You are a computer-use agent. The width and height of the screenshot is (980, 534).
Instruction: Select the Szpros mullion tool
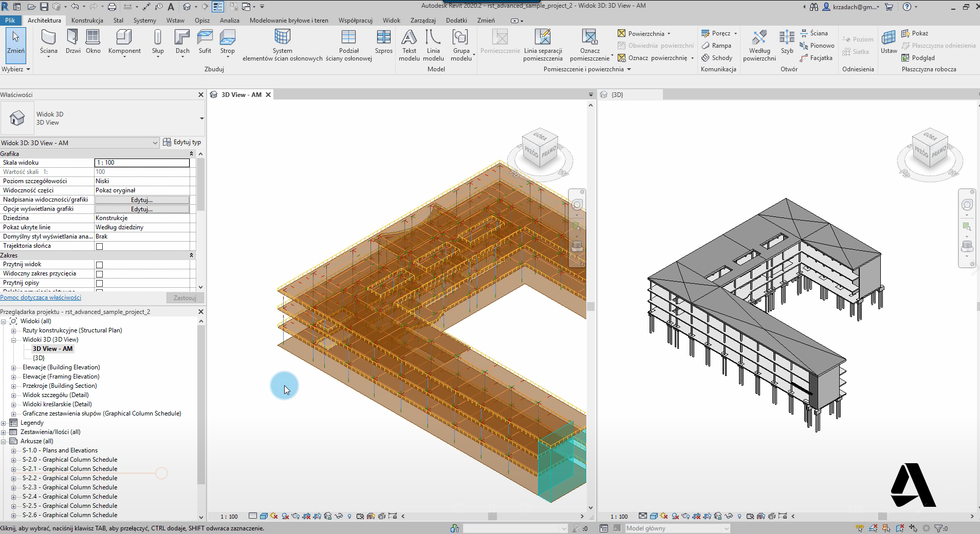coord(384,42)
